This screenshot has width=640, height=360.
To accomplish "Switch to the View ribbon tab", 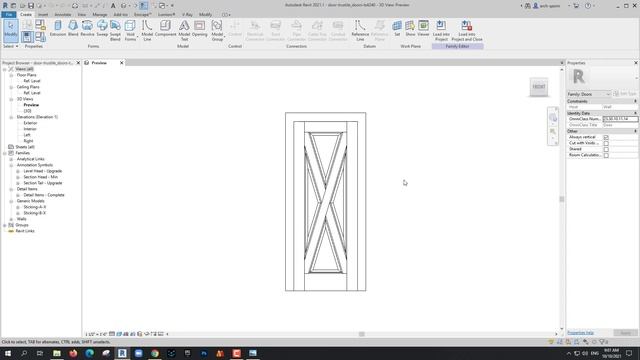I will click(82, 14).
